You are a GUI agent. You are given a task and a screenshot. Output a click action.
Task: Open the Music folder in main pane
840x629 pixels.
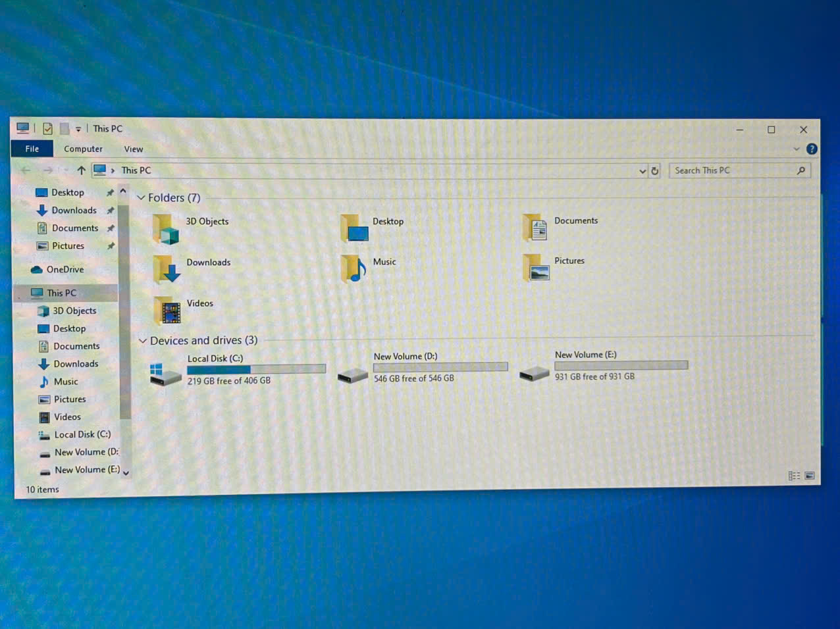(x=354, y=268)
